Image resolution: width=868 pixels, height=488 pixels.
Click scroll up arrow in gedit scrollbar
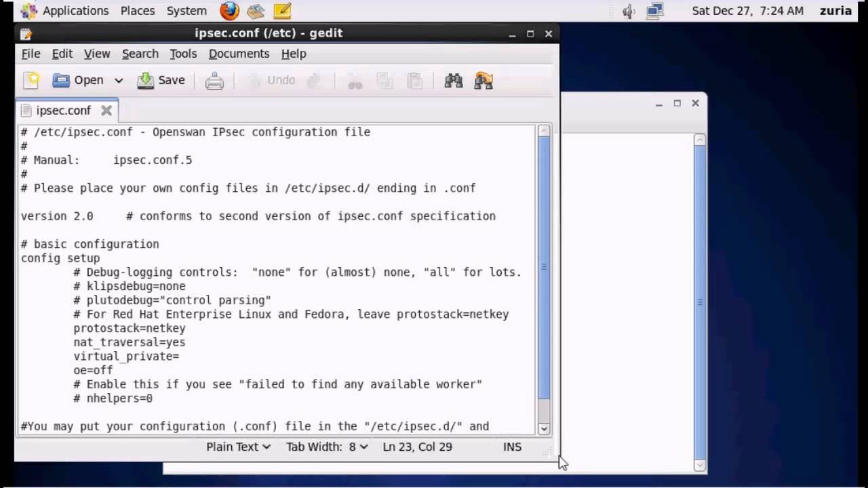[x=544, y=131]
